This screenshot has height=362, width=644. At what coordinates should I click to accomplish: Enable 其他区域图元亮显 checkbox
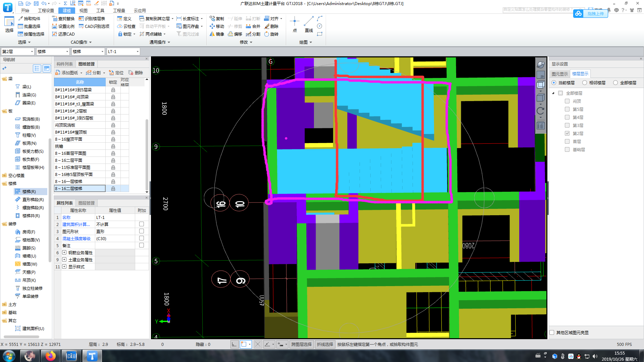(552, 332)
